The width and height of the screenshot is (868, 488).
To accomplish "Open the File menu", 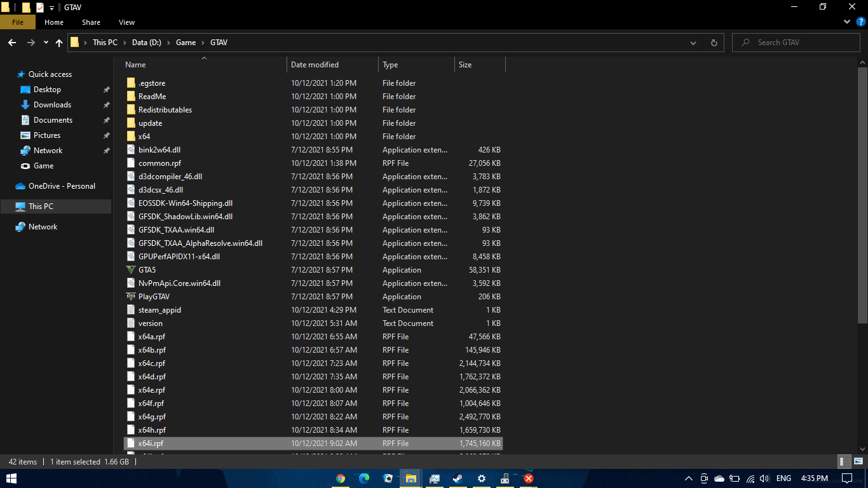I will (x=18, y=22).
